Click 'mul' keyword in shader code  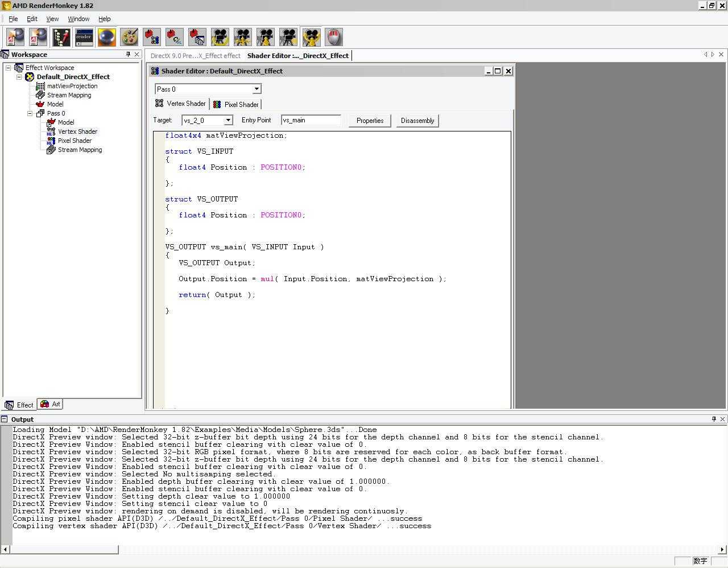267,279
